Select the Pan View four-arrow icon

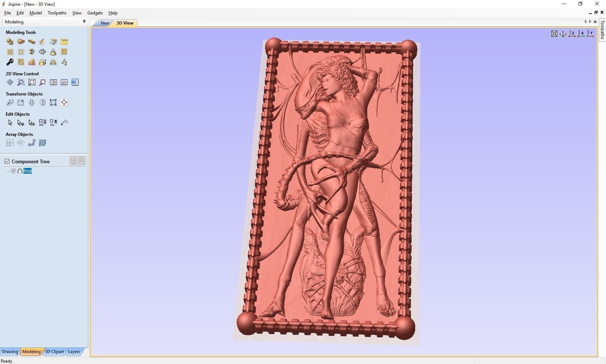coord(10,82)
